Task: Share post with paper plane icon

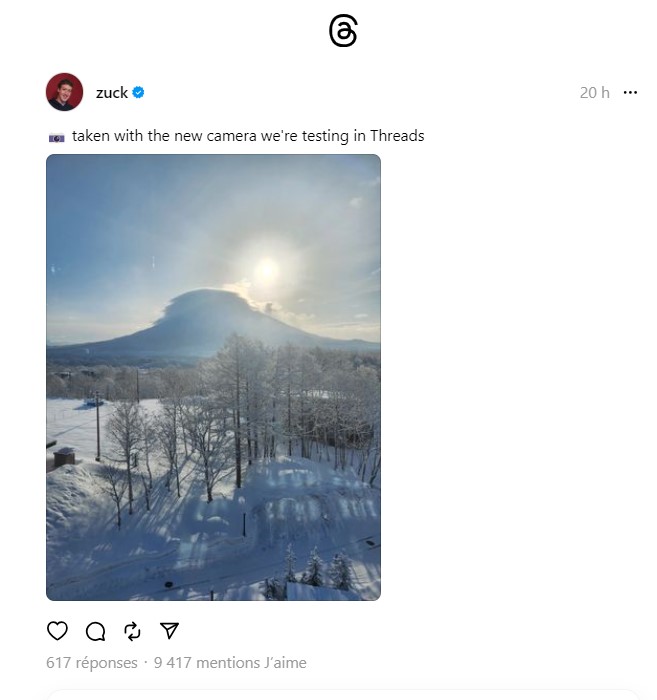Action: tap(169, 630)
